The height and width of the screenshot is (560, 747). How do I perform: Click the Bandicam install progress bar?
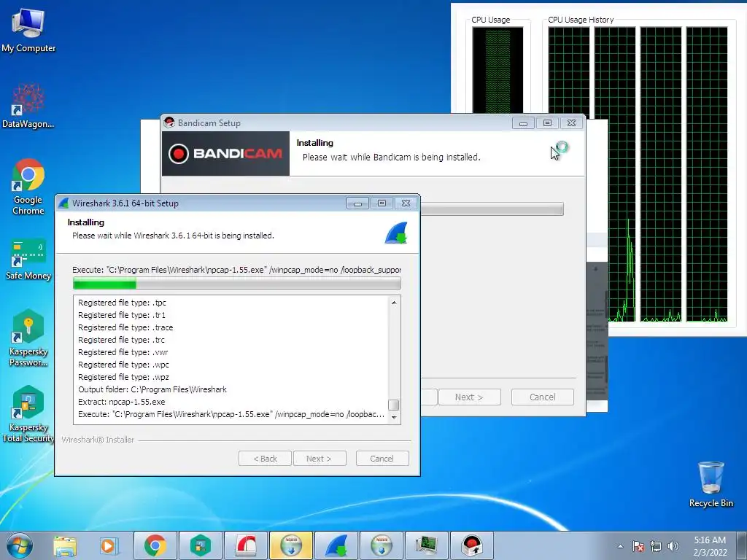pos(492,209)
